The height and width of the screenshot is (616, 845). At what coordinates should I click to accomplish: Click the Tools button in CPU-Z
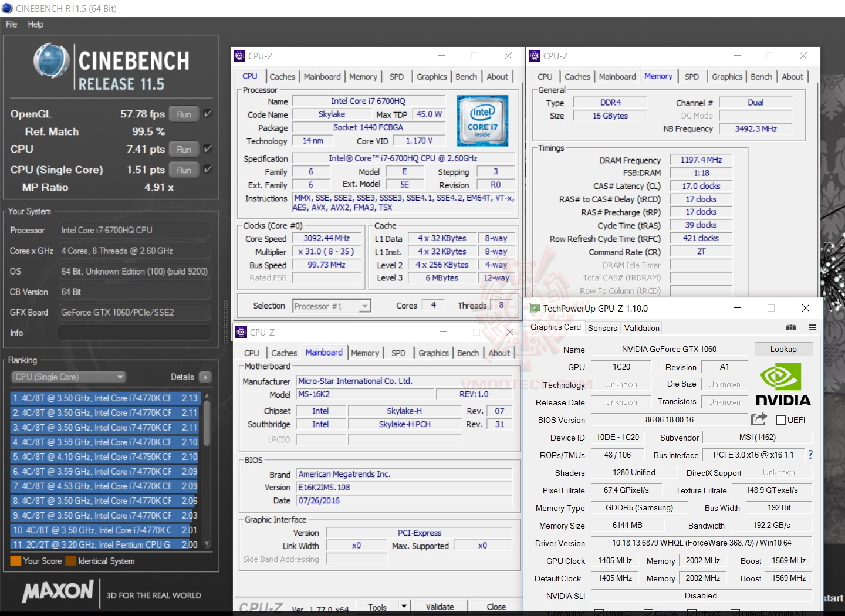pyautogui.click(x=377, y=607)
